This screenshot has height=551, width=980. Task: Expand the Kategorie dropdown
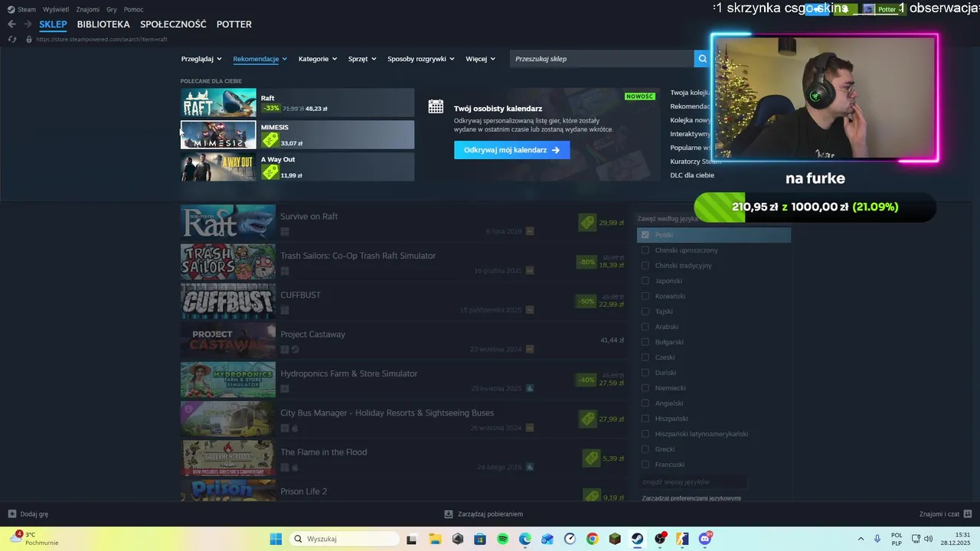point(318,59)
